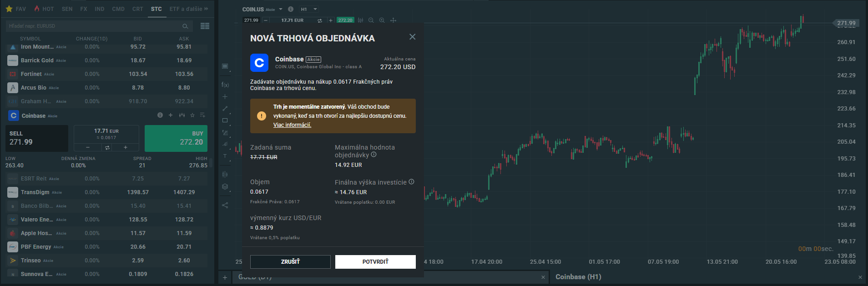Click info icon next to Finálna výška investície
The image size is (868, 286).
[411, 182]
